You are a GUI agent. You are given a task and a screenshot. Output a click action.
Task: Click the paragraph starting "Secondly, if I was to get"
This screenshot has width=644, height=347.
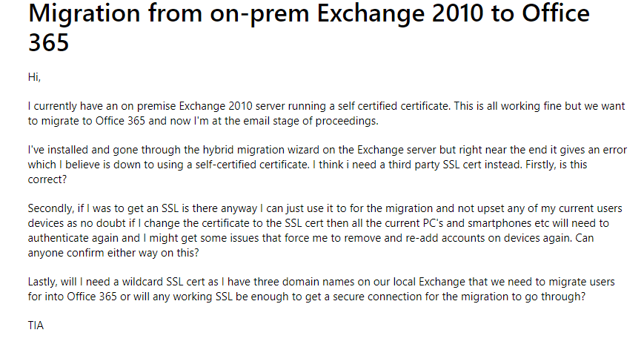click(x=325, y=231)
